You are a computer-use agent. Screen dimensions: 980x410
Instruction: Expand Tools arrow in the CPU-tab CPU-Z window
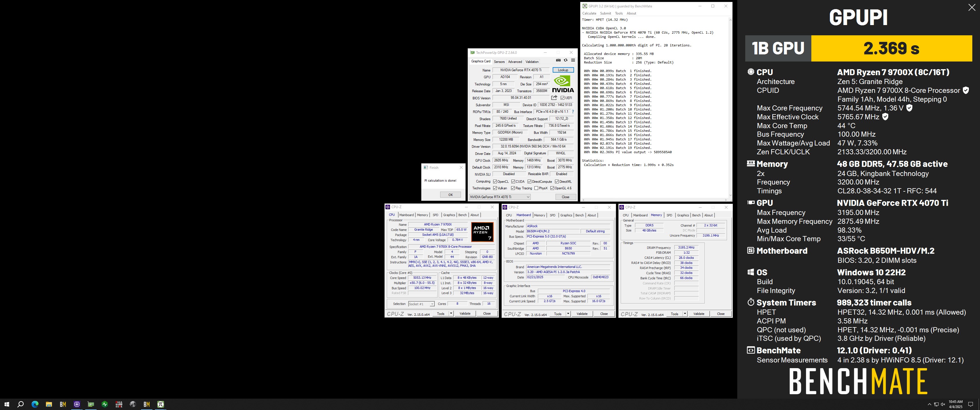tap(451, 314)
